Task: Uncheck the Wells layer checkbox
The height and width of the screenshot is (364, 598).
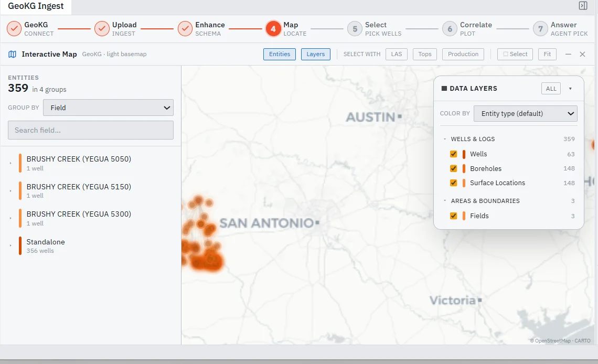Action: point(453,154)
